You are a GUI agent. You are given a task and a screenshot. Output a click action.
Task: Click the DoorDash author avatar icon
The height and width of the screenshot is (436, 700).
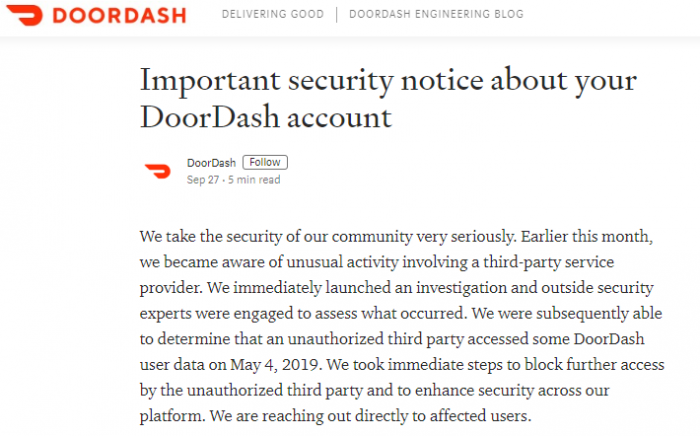click(x=158, y=171)
